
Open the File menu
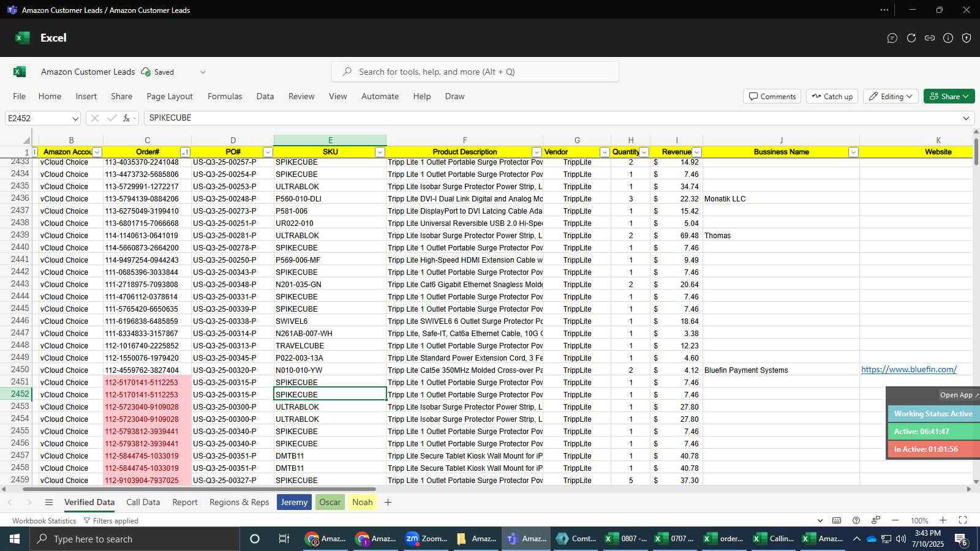pyautogui.click(x=20, y=96)
